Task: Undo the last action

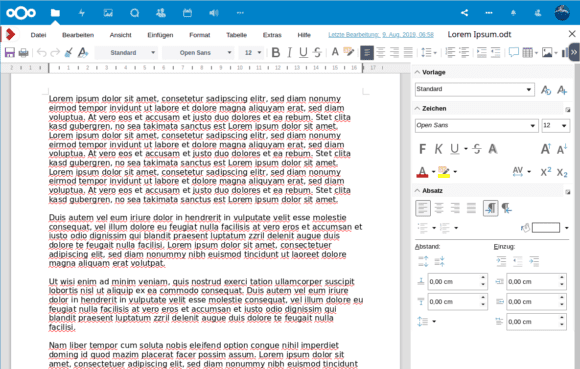Action: point(41,53)
